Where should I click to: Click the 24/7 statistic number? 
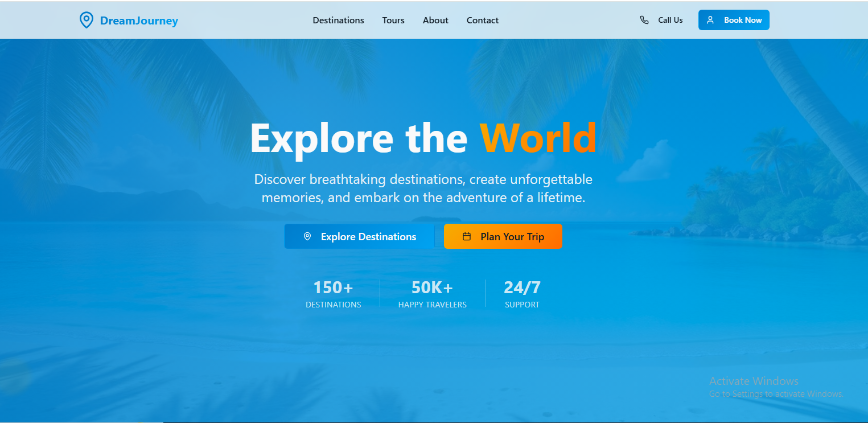(x=522, y=288)
